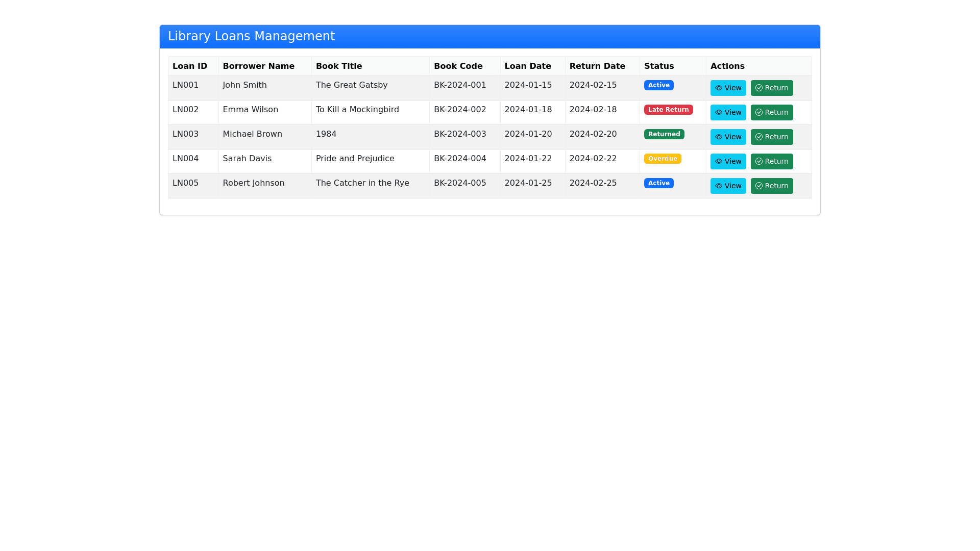Viewport: 980px width, 551px height.
Task: Click the Borrower Name column header
Action: 258,66
